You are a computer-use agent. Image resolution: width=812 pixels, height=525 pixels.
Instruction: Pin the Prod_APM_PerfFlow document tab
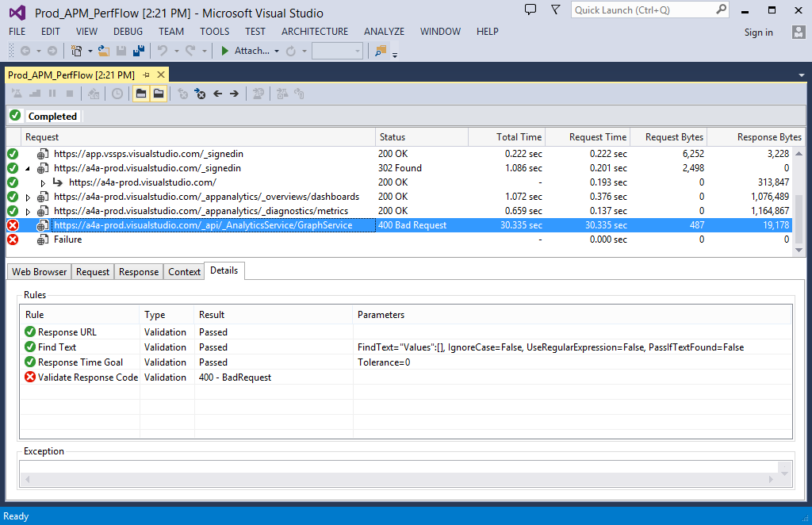[x=146, y=75]
